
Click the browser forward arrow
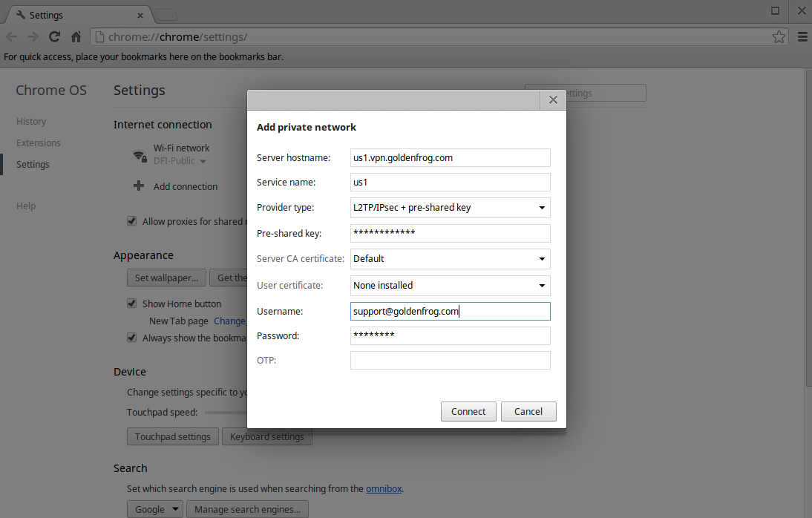[33, 37]
